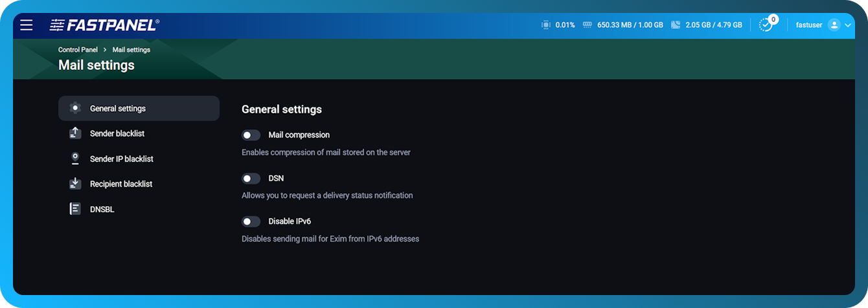
Task: Click the fastuser avatar icon
Action: click(x=834, y=25)
